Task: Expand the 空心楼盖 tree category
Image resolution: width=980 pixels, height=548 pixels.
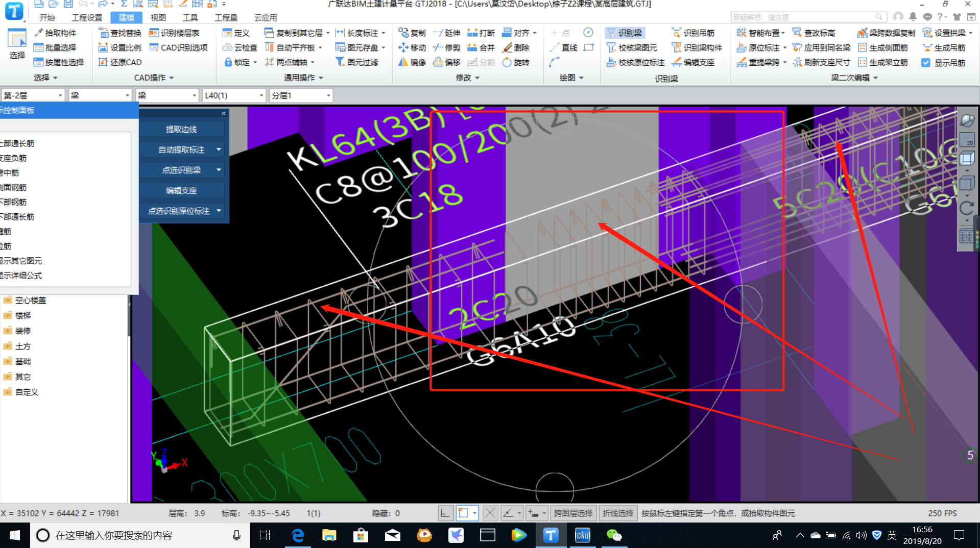Action: tap(8, 301)
